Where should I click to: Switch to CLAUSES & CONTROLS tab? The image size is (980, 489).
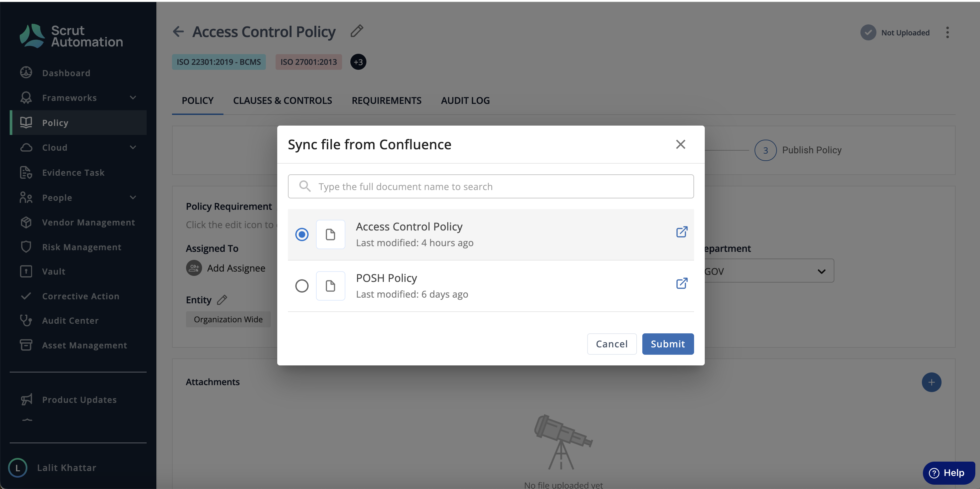282,101
